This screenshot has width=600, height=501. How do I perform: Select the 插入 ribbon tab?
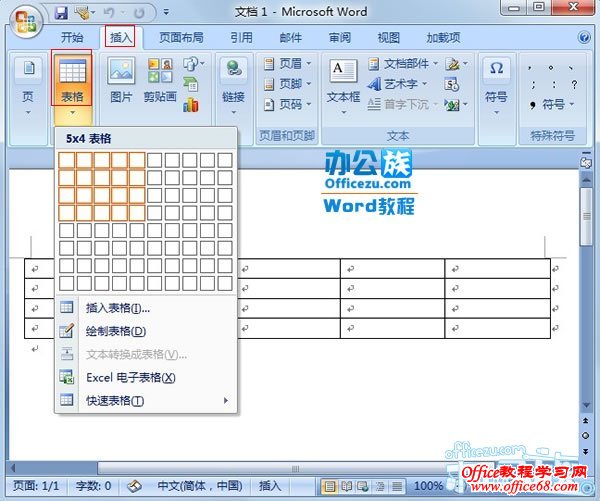click(120, 38)
